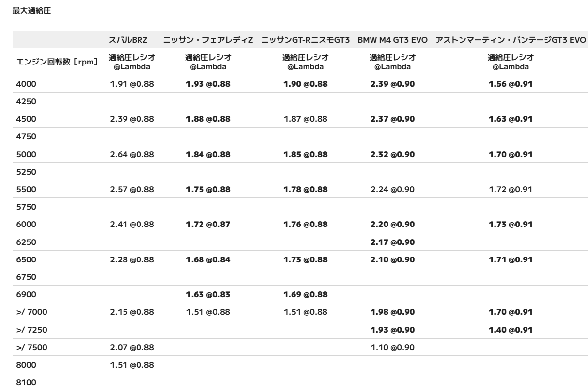The height and width of the screenshot is (387, 588).
Task: Select the 8100 rpm row label
Action: pyautogui.click(x=26, y=382)
